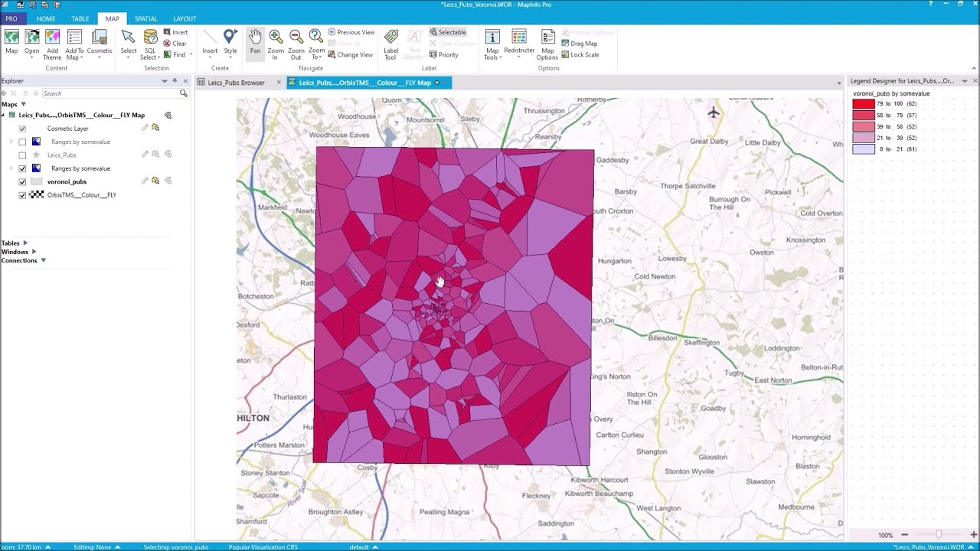
Task: Select the Zoom Out magnifier tool
Action: coord(296,44)
